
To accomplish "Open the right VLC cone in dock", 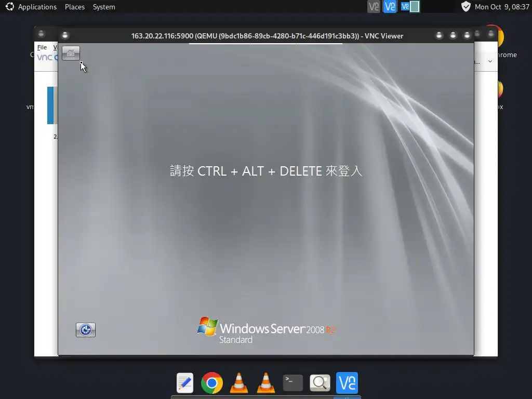I will tap(265, 383).
